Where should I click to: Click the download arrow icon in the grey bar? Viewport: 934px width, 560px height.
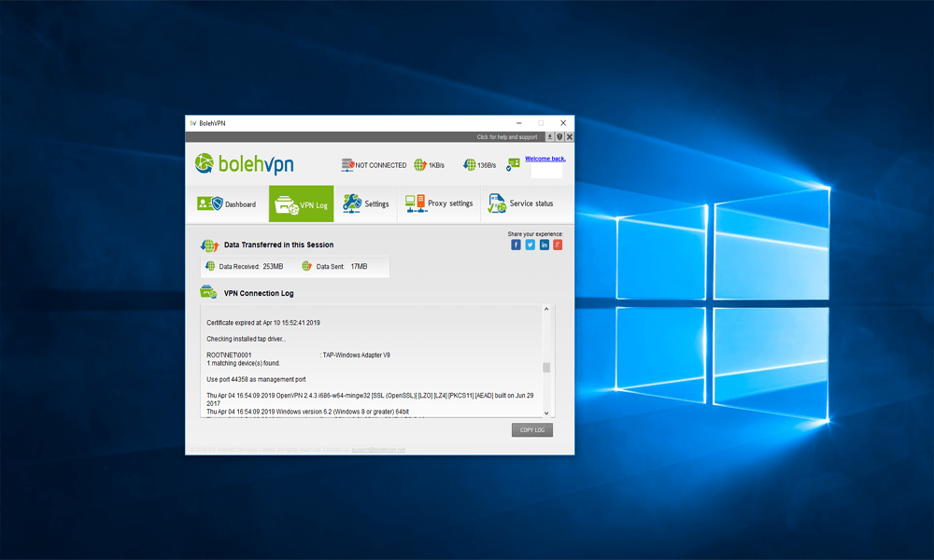[x=550, y=137]
